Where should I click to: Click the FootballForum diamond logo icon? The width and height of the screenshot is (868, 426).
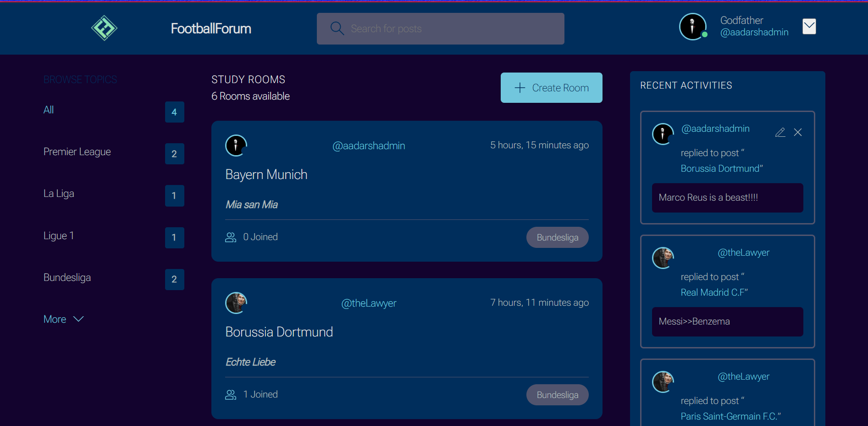(105, 28)
